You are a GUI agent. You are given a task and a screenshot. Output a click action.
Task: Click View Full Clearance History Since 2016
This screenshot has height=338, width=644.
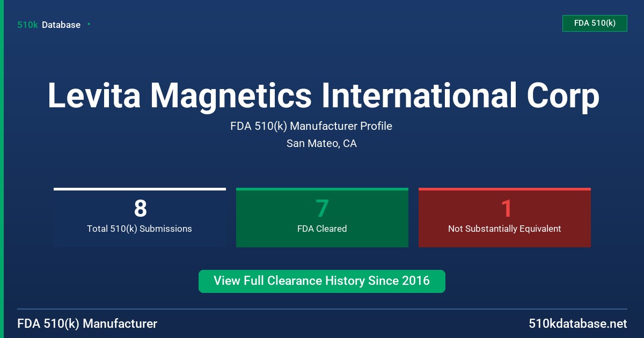(322, 281)
